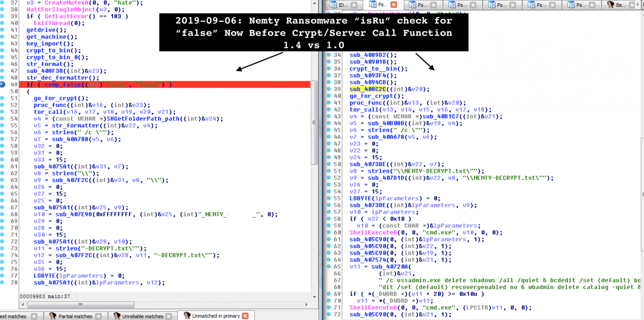Close the Partial matches tab
Screen dimensions: 644x320
(x=99, y=316)
